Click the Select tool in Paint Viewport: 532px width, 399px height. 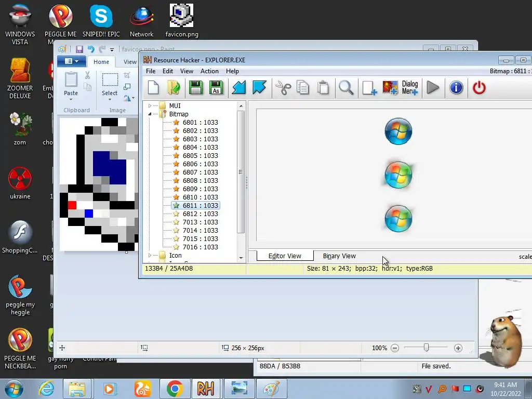point(110,86)
